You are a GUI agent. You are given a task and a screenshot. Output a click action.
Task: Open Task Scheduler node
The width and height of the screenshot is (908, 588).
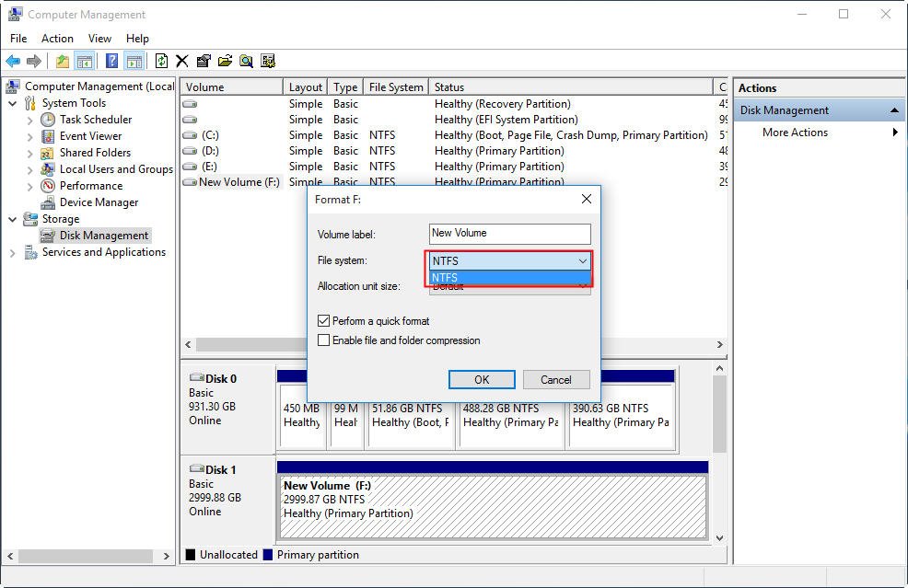pyautogui.click(x=96, y=120)
